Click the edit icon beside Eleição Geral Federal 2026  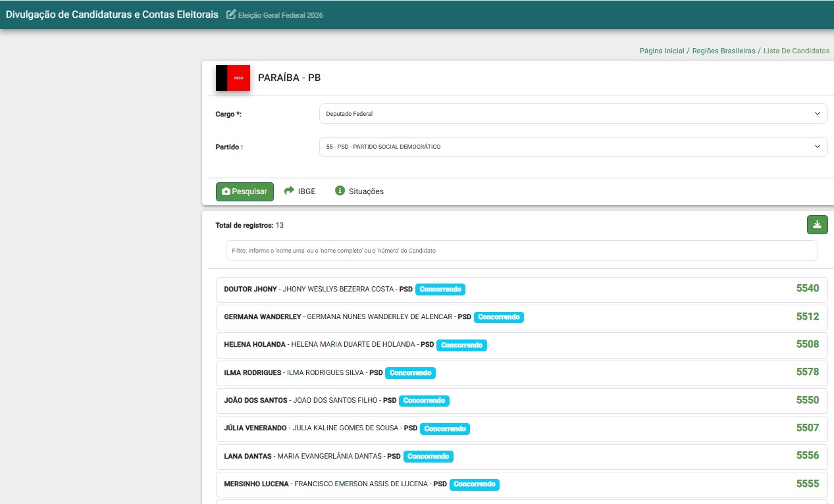coord(230,14)
